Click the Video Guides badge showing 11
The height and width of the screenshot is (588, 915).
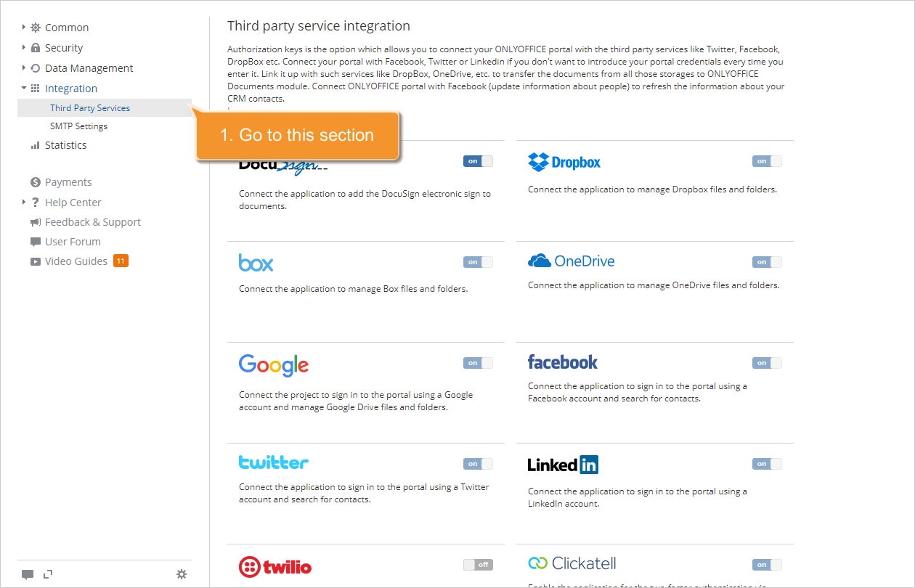[121, 261]
